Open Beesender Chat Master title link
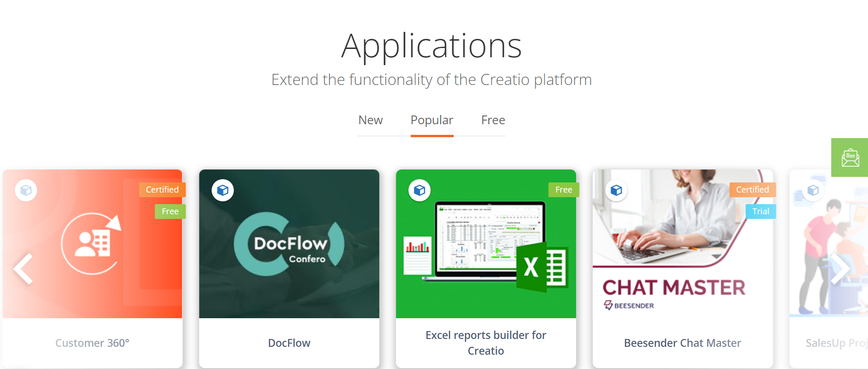The height and width of the screenshot is (369, 868). pos(683,343)
